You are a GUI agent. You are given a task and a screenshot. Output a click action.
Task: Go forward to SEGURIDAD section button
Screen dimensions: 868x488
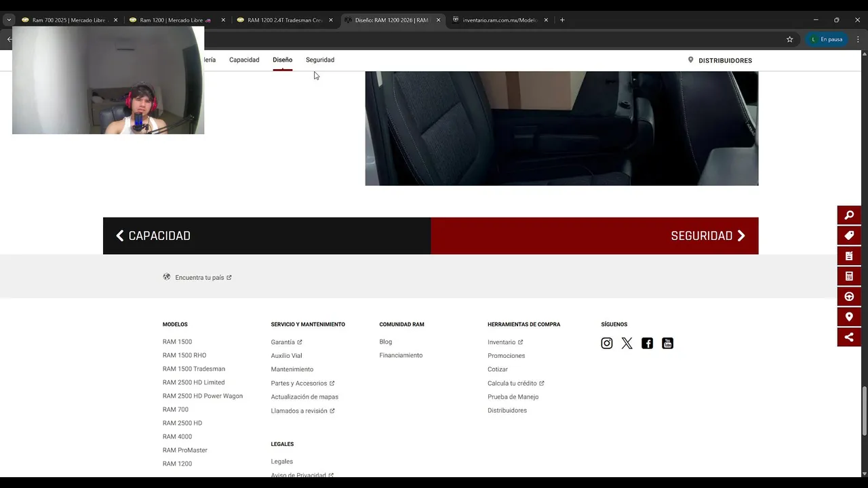595,236
